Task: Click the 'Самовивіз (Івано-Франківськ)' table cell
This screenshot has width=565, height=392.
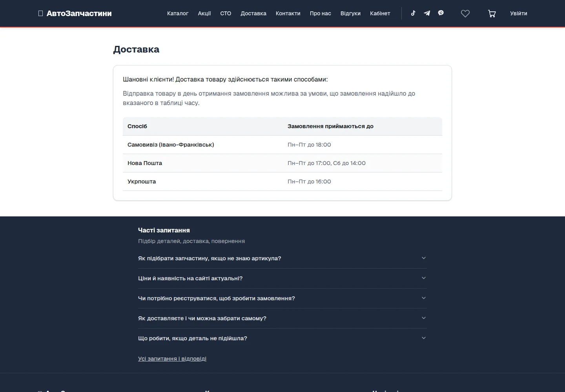Action: coord(203,145)
